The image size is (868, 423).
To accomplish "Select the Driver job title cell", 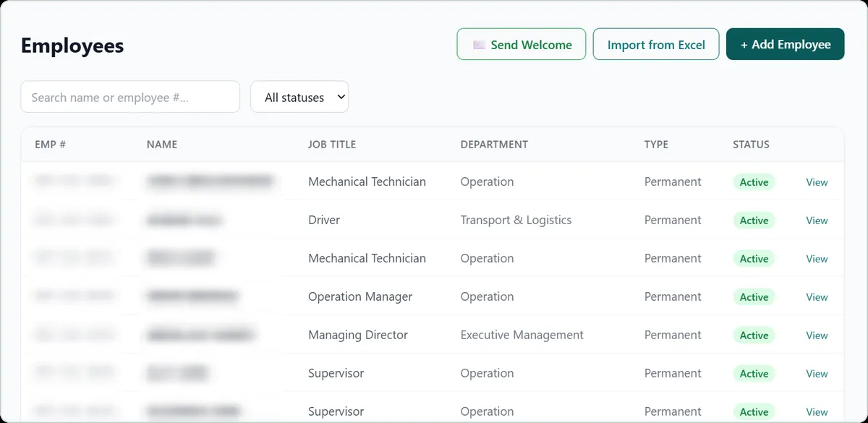I will pos(324,220).
